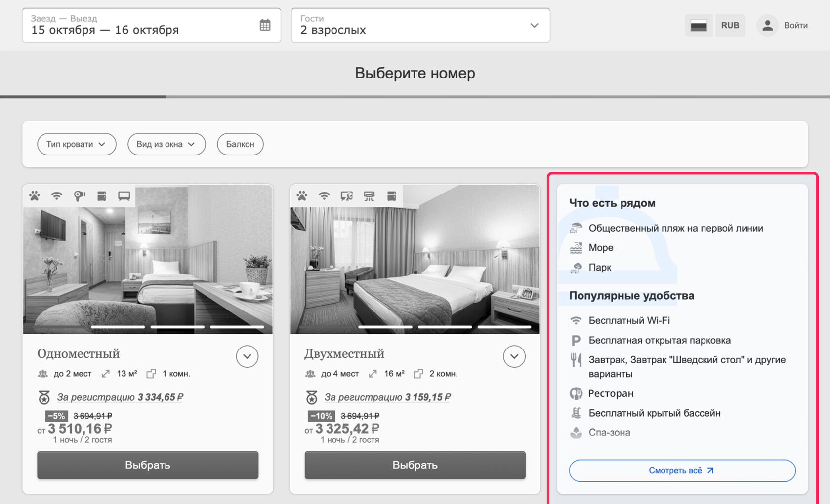Click the Wi-Fi icon on the Одноместный room
Viewport: 830px width, 504px height.
[x=57, y=196]
